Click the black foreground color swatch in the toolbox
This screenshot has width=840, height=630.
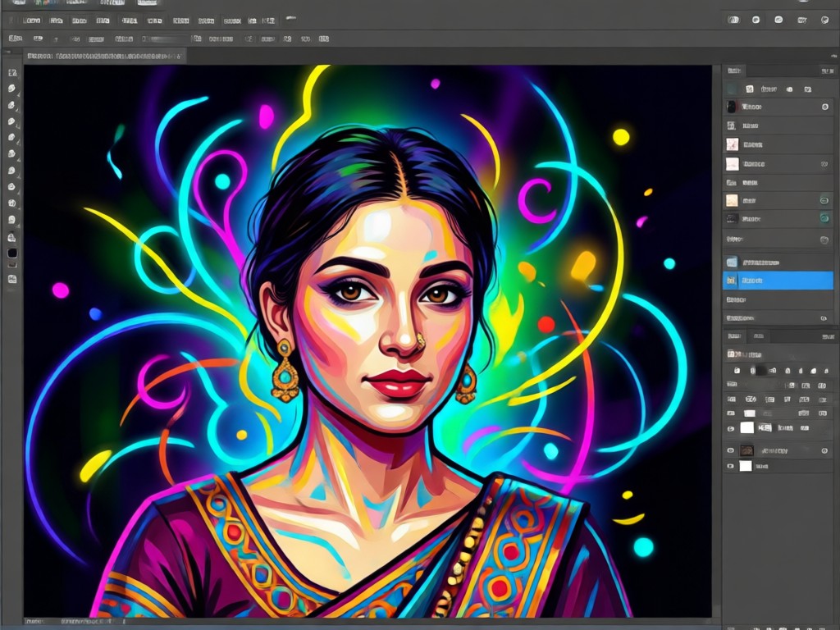click(x=12, y=253)
